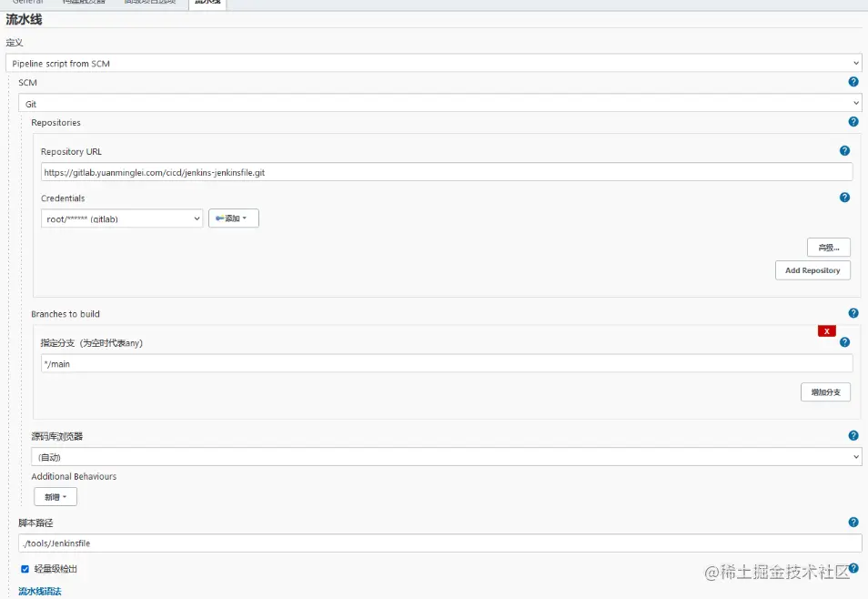Open help for Branches to build

click(x=853, y=313)
